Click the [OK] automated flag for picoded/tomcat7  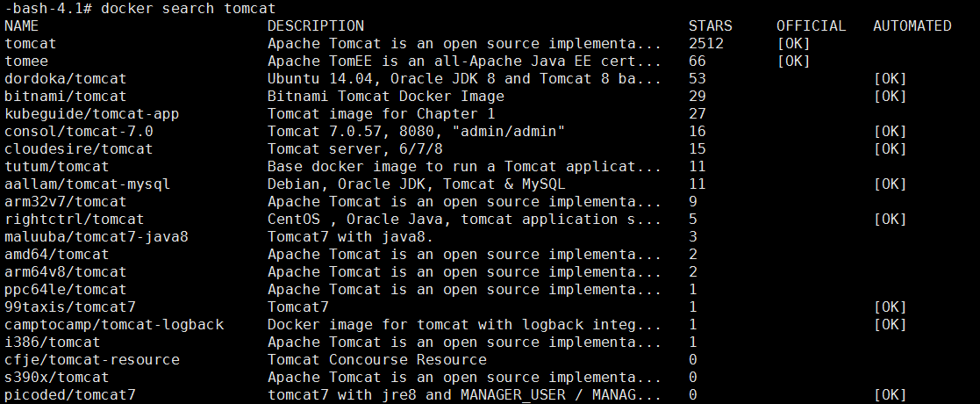(x=890, y=394)
